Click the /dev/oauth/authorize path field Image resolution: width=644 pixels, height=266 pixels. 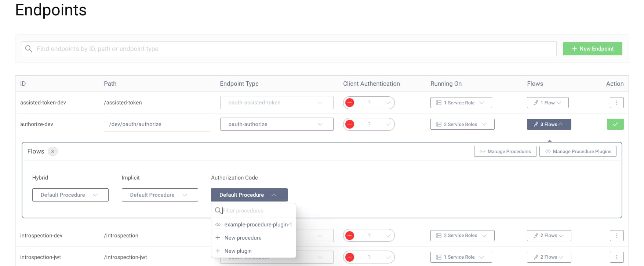click(157, 124)
